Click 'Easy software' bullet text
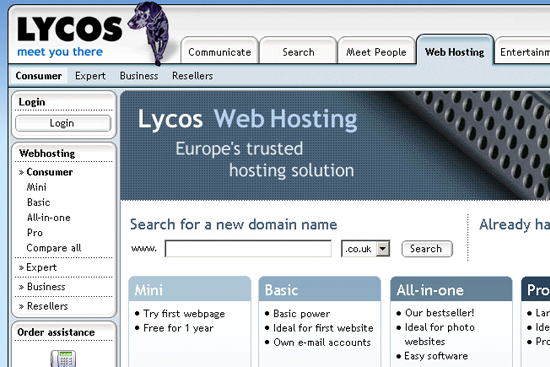Screen dimensions: 550x367 click(x=436, y=356)
